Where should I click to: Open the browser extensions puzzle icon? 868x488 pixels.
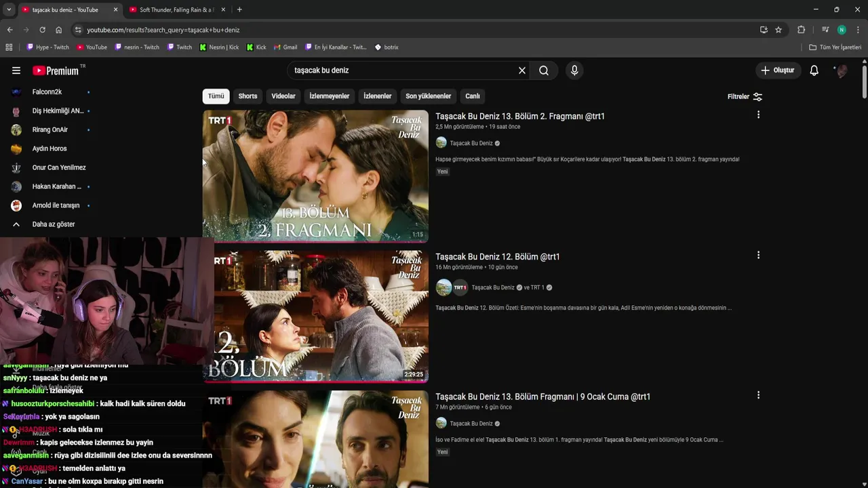click(x=801, y=30)
